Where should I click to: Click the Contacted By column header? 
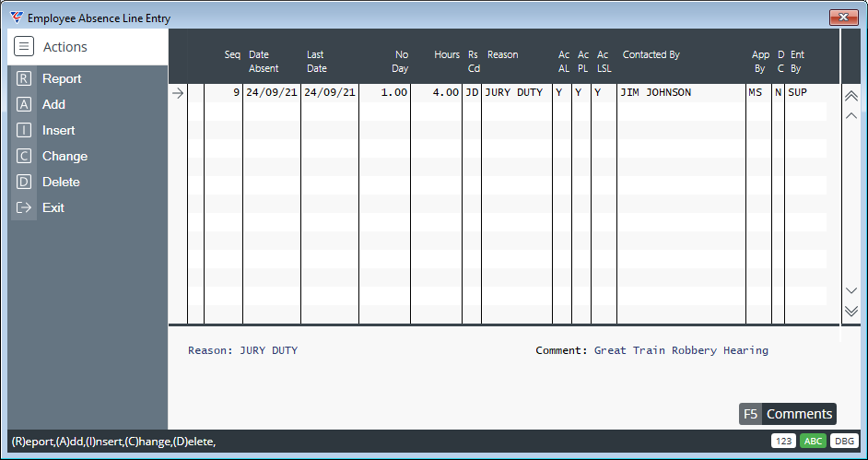[651, 54]
